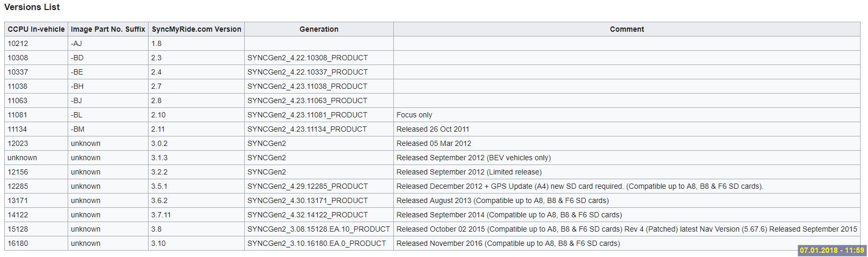This screenshot has width=868, height=257.
Task: Click the Image Part No. Suffix header
Action: coord(108,29)
